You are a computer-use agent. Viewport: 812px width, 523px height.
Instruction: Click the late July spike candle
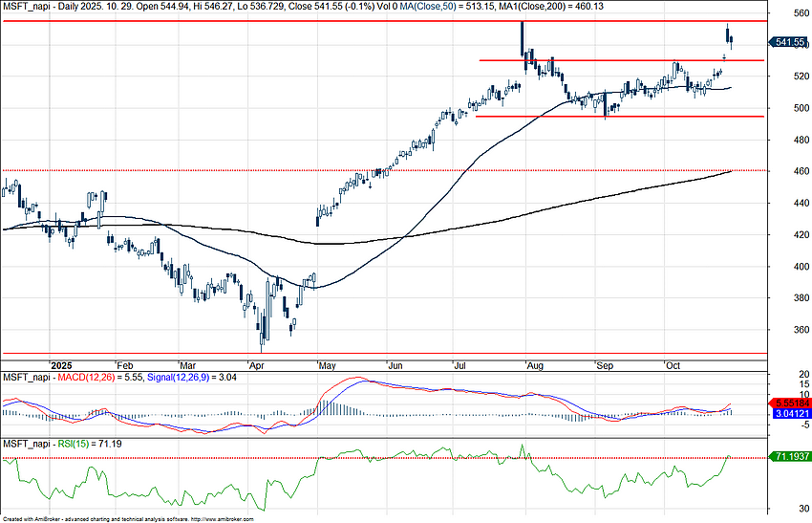pyautogui.click(x=523, y=38)
